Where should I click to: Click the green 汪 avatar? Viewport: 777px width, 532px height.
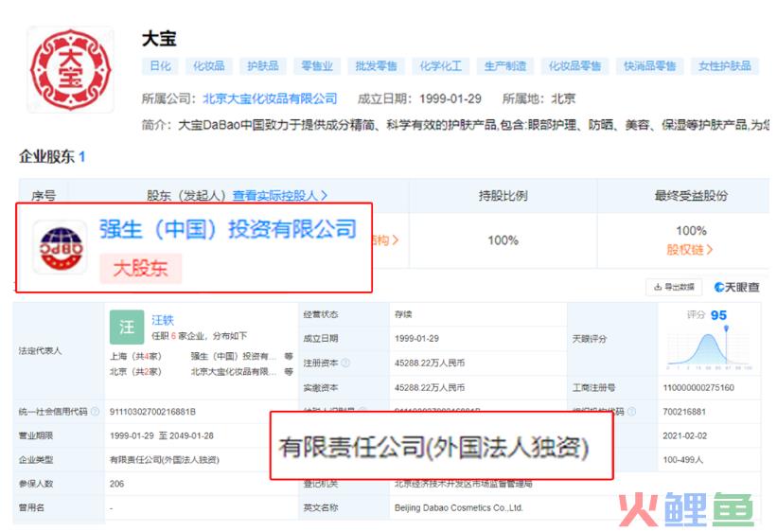coord(127,327)
